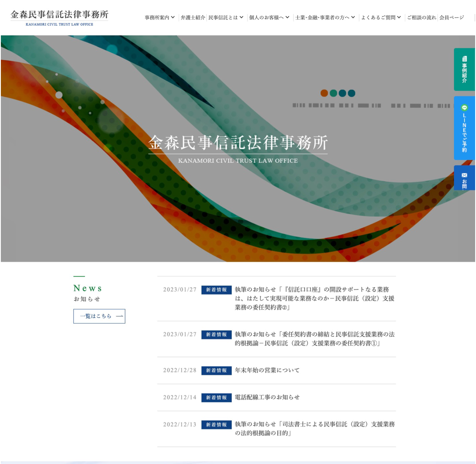The height and width of the screenshot is (464, 476).
Task: Click the arrow in 一覧はこちら button
Action: point(119,316)
